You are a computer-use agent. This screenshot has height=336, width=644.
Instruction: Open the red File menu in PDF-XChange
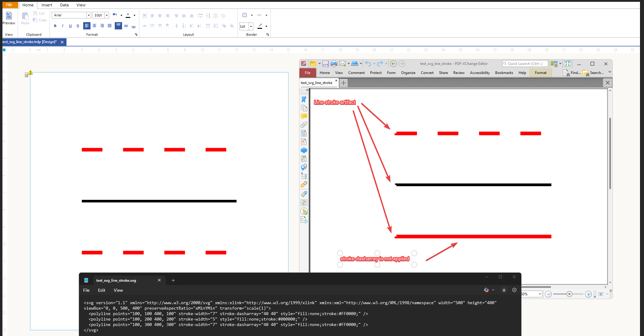click(x=308, y=73)
